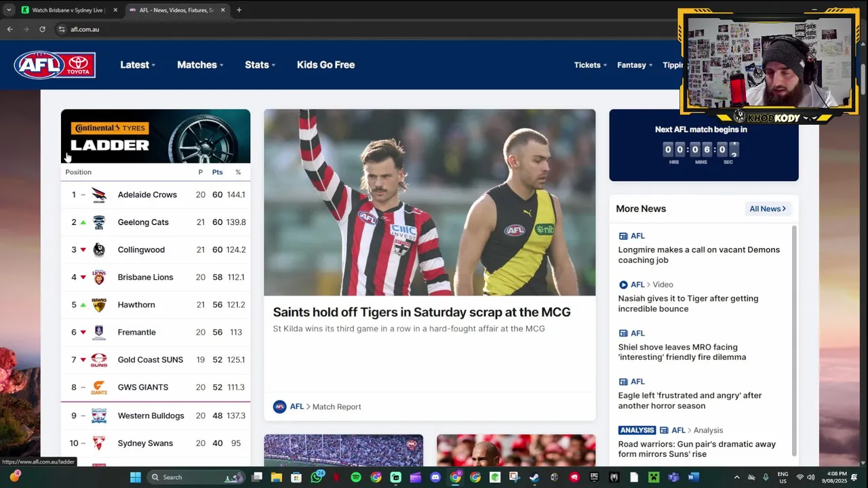Open File Explorer from the taskbar
The width and height of the screenshot is (868, 488).
click(x=277, y=477)
